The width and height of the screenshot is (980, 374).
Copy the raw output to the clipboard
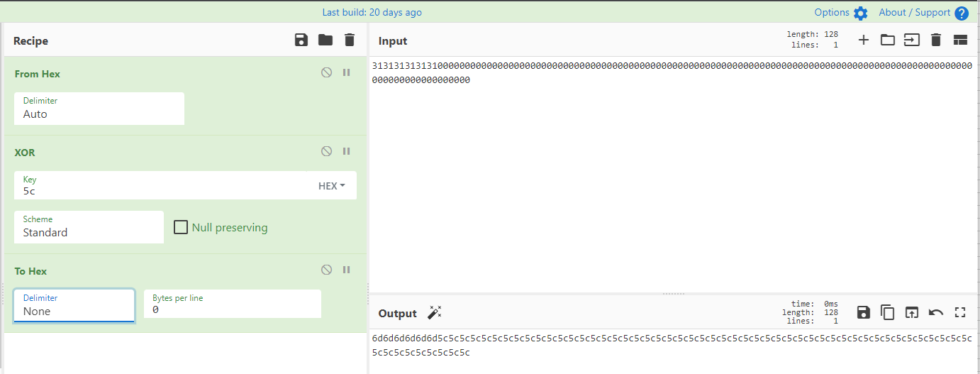[888, 312]
